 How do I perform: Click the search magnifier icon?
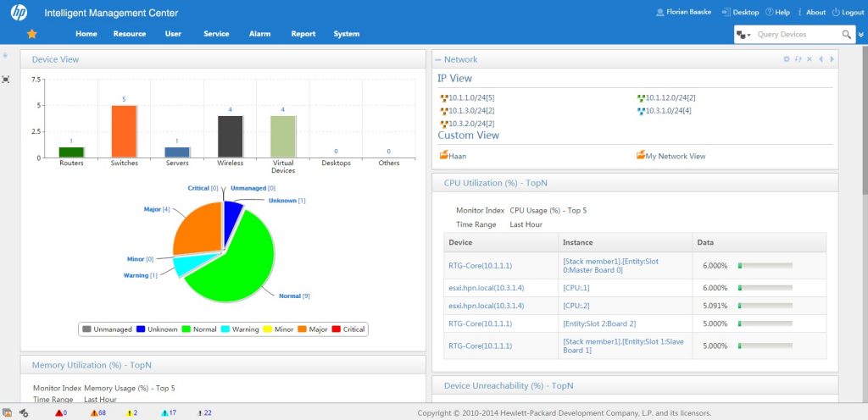point(847,35)
